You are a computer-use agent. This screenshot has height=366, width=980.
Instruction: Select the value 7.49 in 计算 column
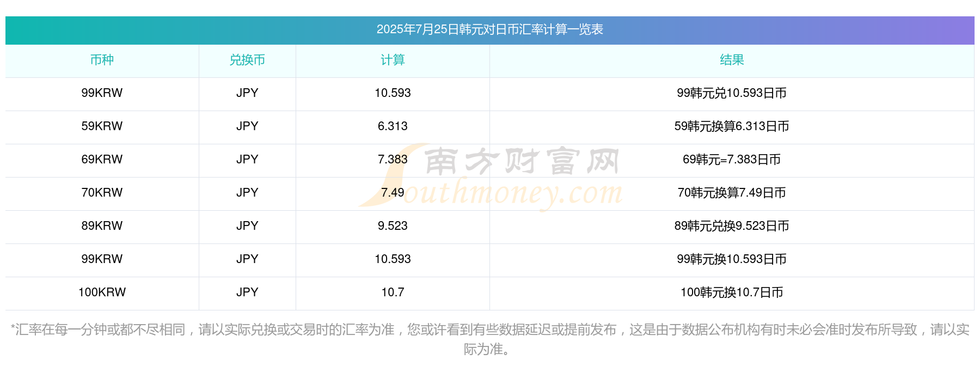(x=393, y=193)
